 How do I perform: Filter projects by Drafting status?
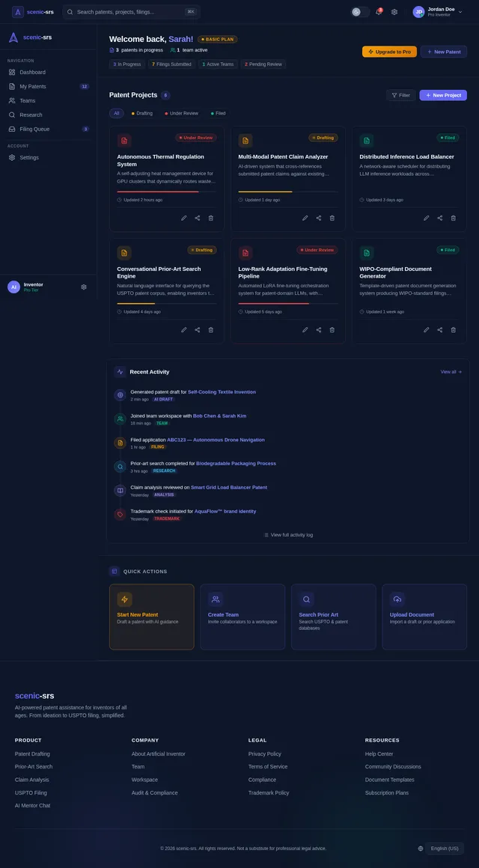141,113
